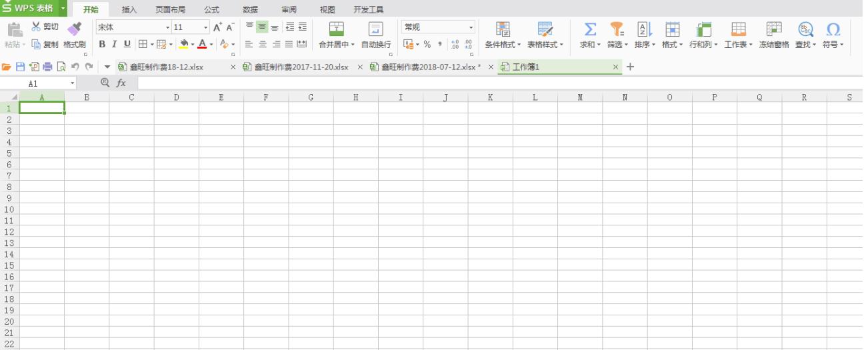Click the print preview quick-access icon
The width and height of the screenshot is (868, 350).
tap(61, 67)
